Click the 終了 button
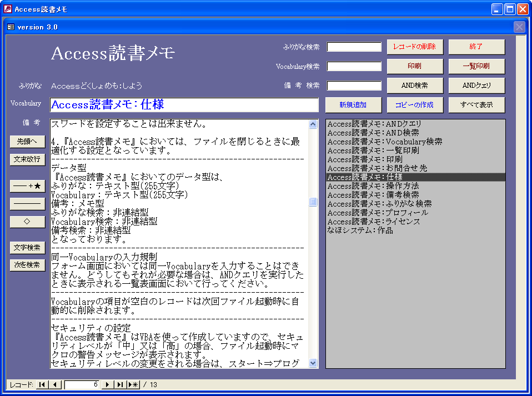The width and height of the screenshot is (532, 396). [x=476, y=47]
